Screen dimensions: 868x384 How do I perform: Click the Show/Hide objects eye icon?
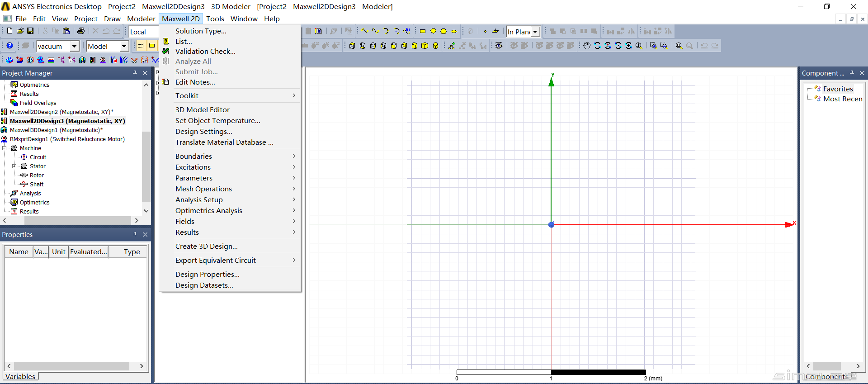click(499, 45)
